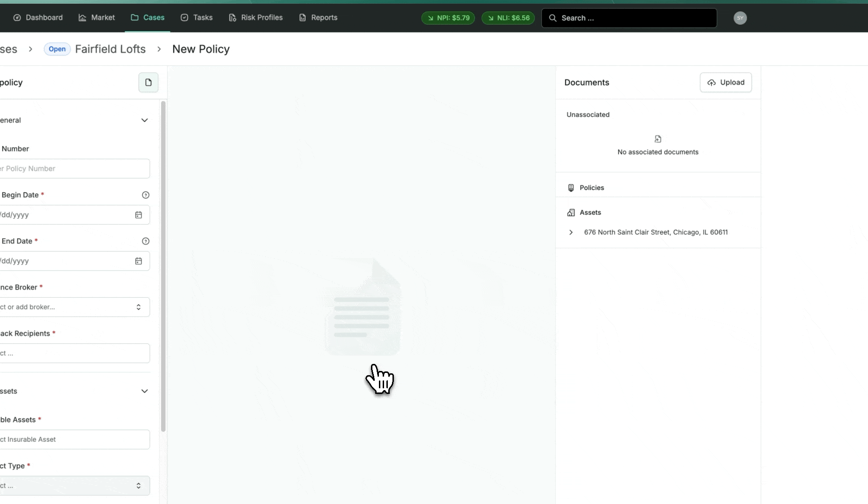Click the End Date help question icon
This screenshot has height=504, width=868.
(x=146, y=241)
